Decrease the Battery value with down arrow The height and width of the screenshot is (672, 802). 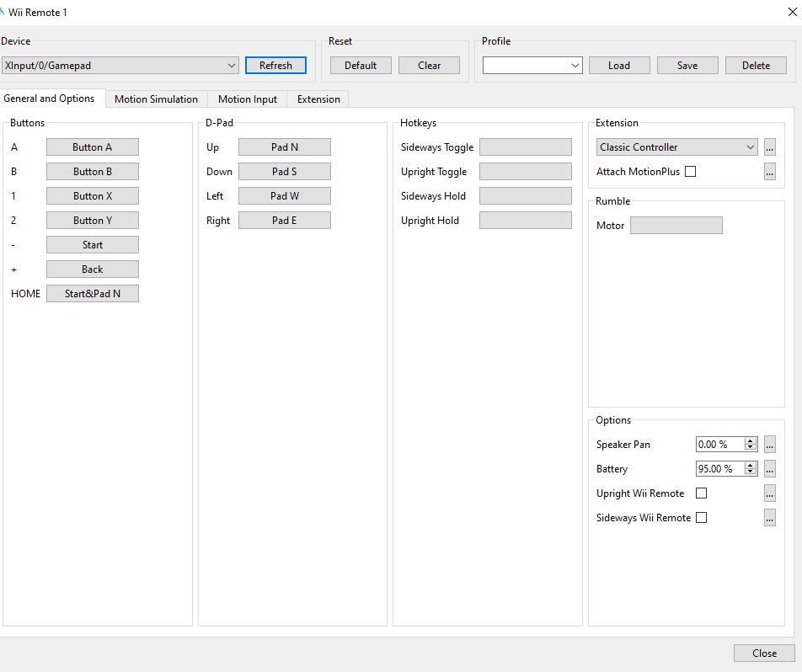click(x=751, y=472)
